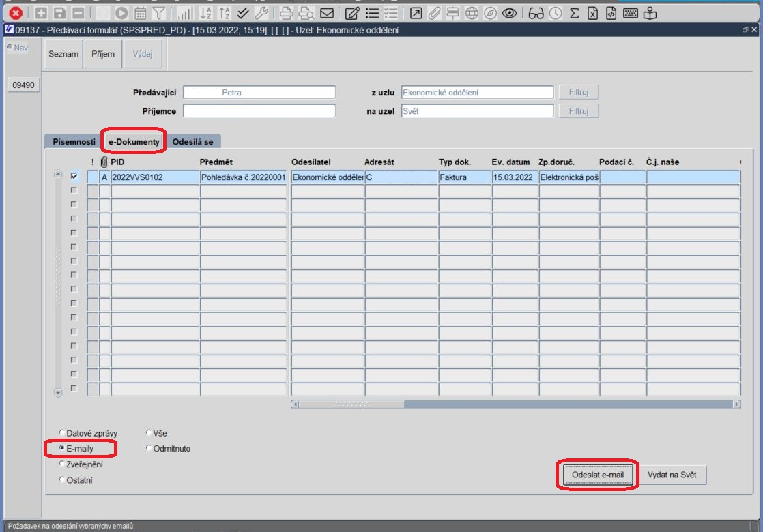Select the Odmítnuto radio option
763x532 pixels.
click(x=149, y=448)
